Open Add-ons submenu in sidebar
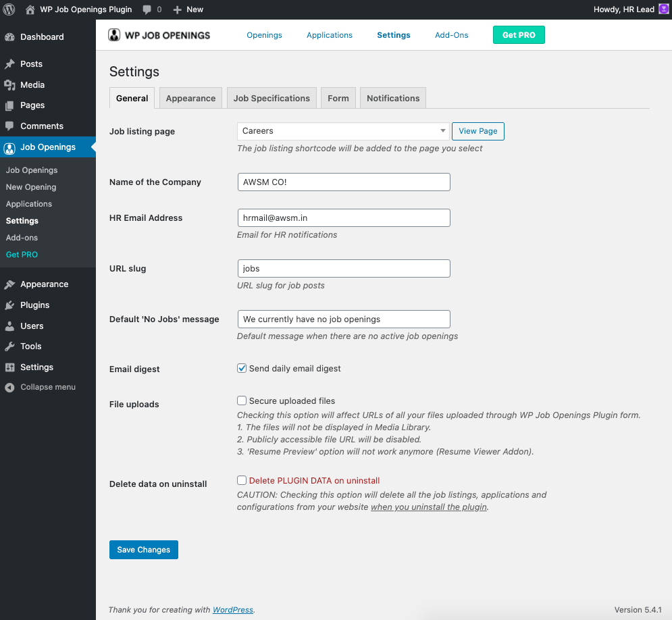This screenshot has height=620, width=672. 22,238
